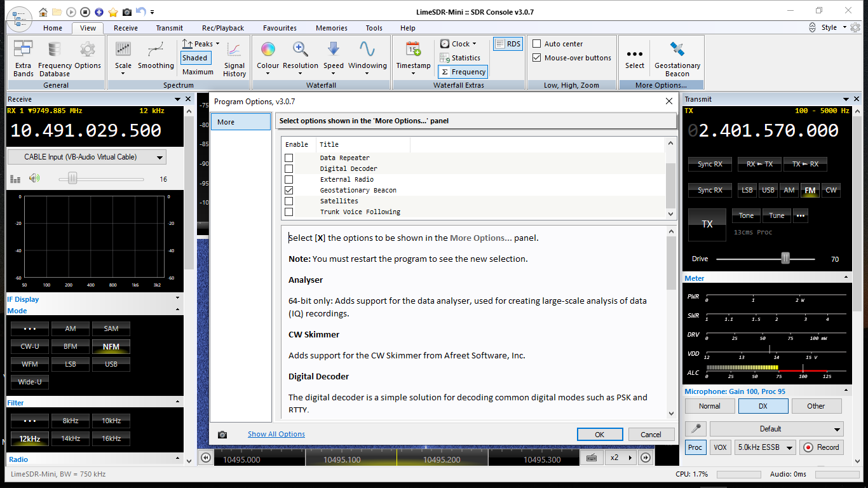Open the Options gear in the ribbon
The height and width of the screenshot is (488, 868).
[x=88, y=55]
